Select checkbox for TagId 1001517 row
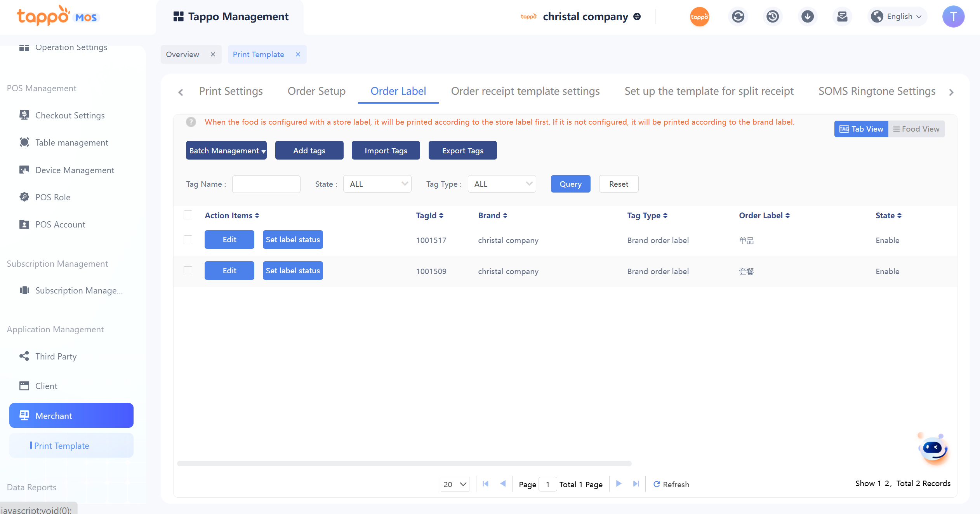 pyautogui.click(x=188, y=240)
